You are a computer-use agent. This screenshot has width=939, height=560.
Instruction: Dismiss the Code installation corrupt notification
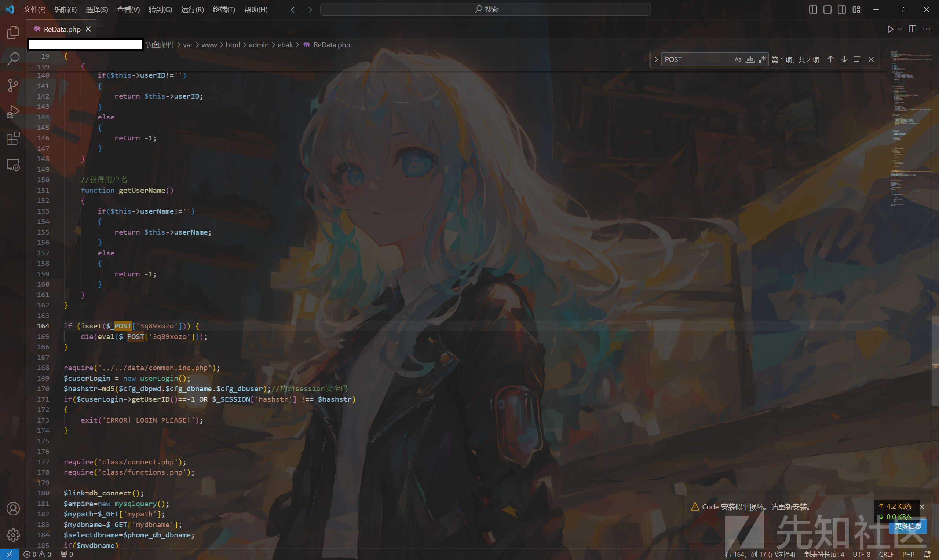pos(922,507)
